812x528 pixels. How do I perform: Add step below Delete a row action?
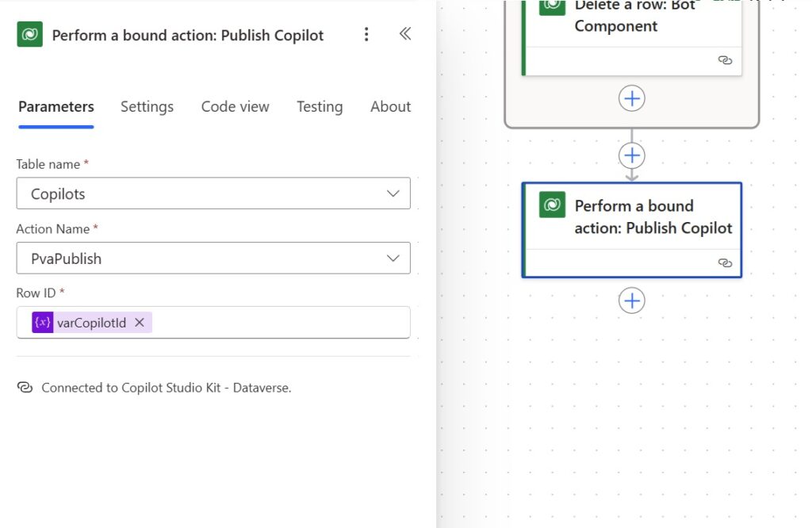point(631,98)
